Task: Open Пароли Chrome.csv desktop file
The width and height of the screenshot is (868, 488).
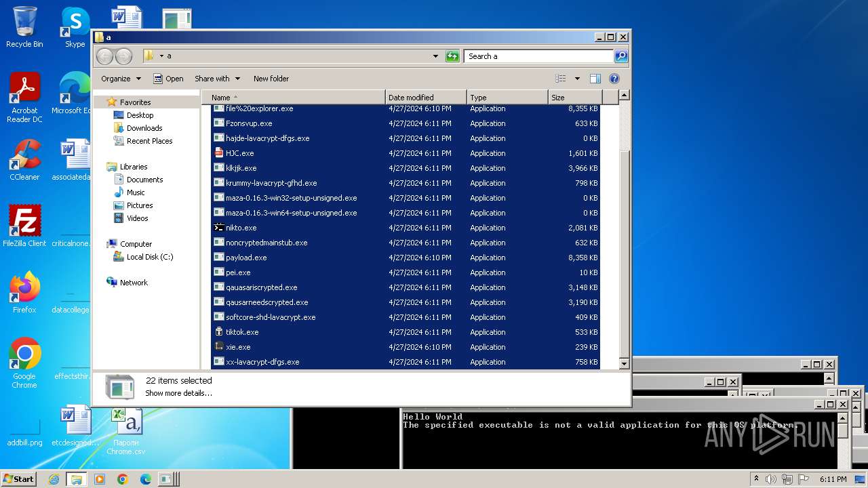Action: click(x=126, y=432)
